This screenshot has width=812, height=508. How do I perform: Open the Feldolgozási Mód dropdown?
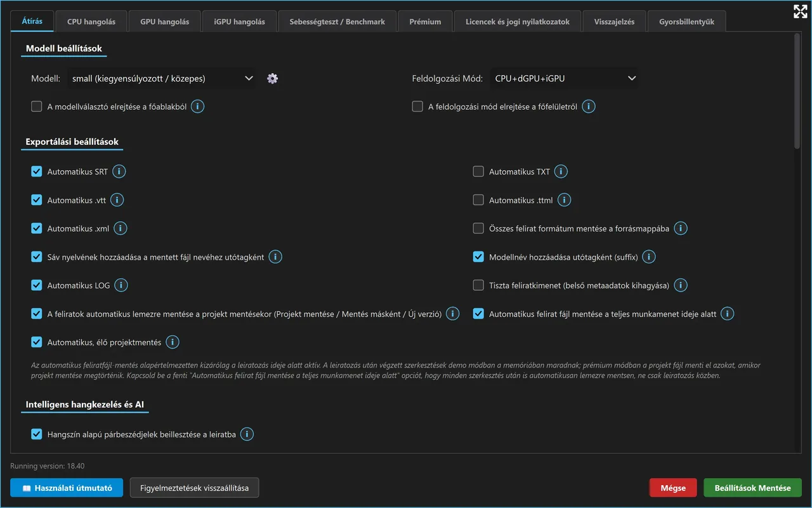pos(564,79)
